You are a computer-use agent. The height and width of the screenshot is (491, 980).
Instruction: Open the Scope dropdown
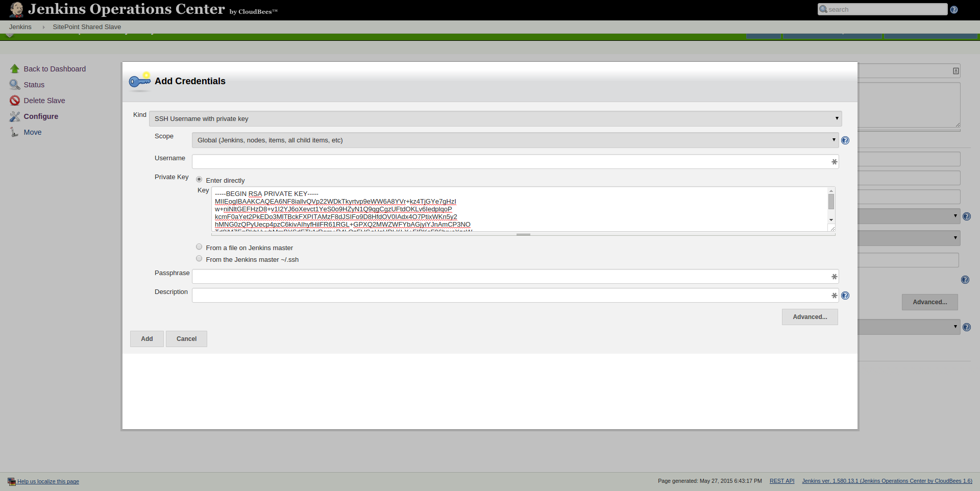click(515, 140)
